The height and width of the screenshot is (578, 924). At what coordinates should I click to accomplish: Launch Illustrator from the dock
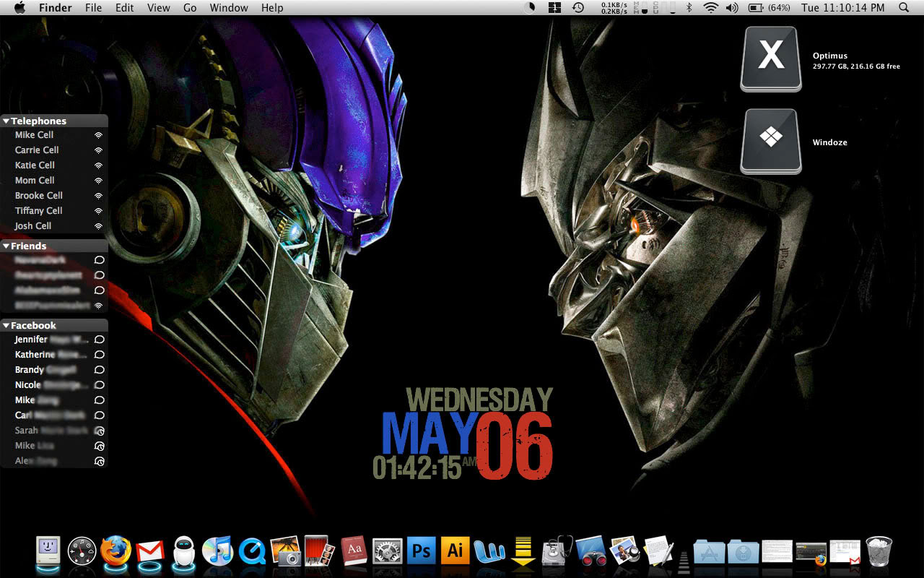(455, 551)
